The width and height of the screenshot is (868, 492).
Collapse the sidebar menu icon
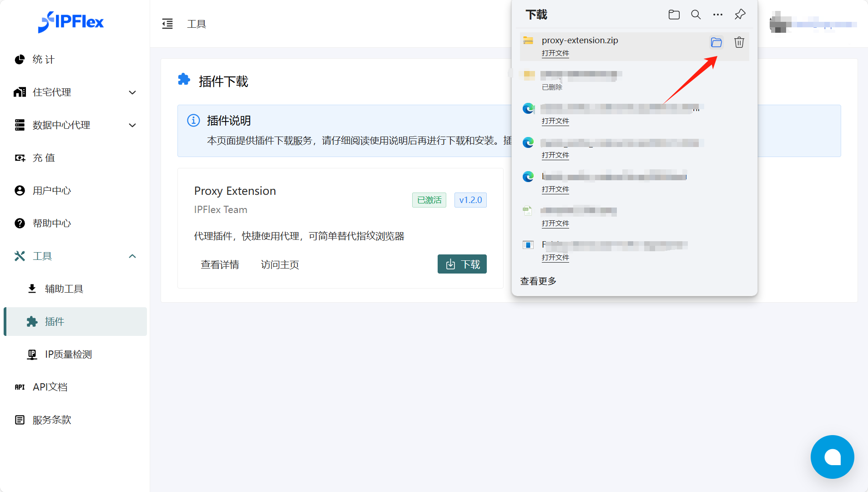[x=167, y=24]
